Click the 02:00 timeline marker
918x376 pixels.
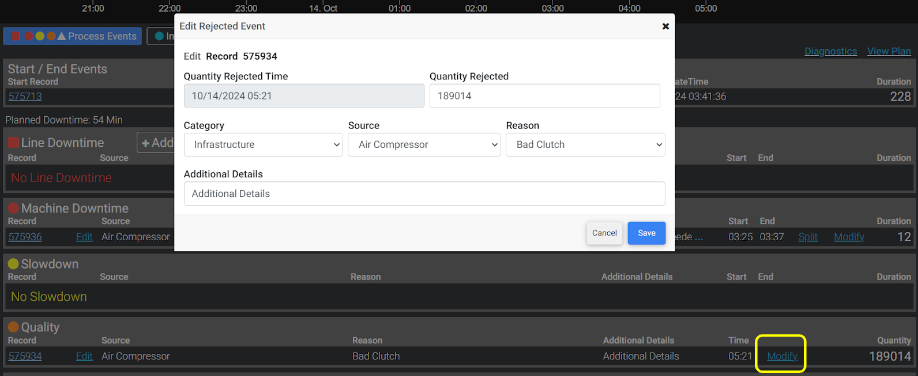click(x=476, y=9)
